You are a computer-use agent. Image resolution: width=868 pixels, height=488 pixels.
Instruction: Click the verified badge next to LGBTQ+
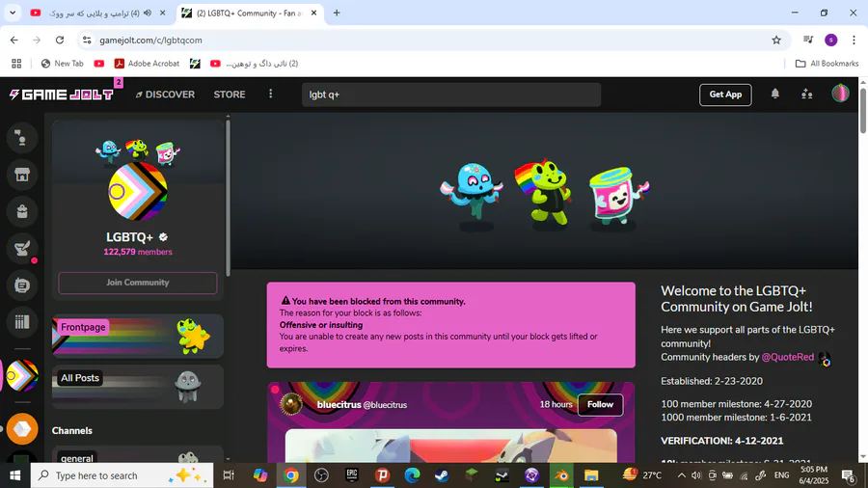click(x=163, y=237)
